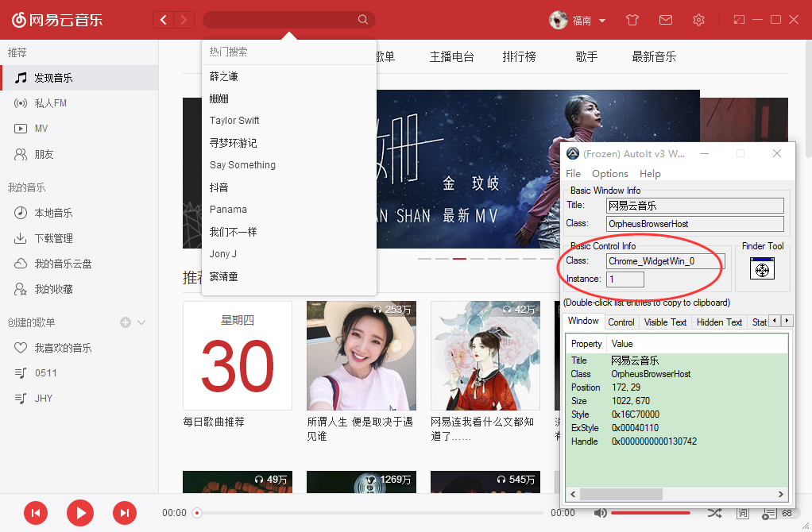The height and width of the screenshot is (532, 812).
Task: Collapse the 创建的歌单 section chevron
Action: click(x=141, y=322)
